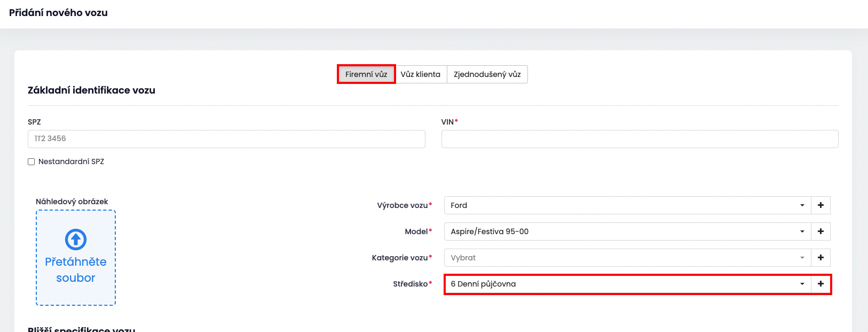868x332 pixels.
Task: Click the Nestandardní SPZ label text
Action: tap(71, 161)
